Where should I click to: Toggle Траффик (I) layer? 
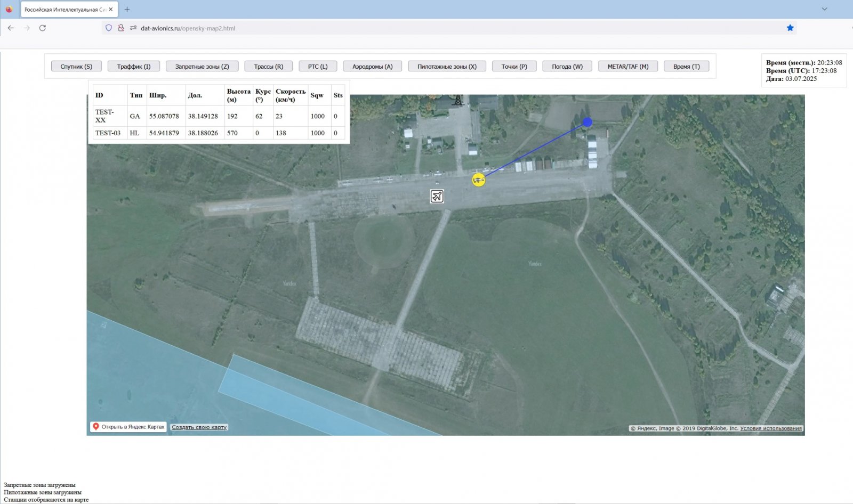[134, 66]
